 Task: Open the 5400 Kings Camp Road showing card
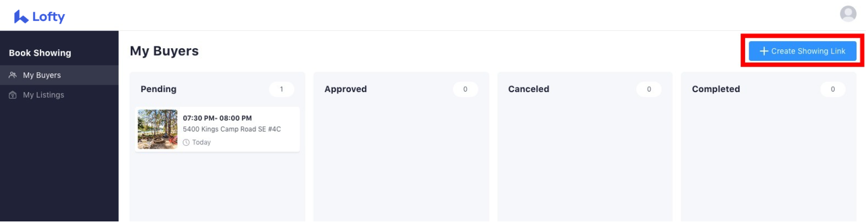click(218, 129)
